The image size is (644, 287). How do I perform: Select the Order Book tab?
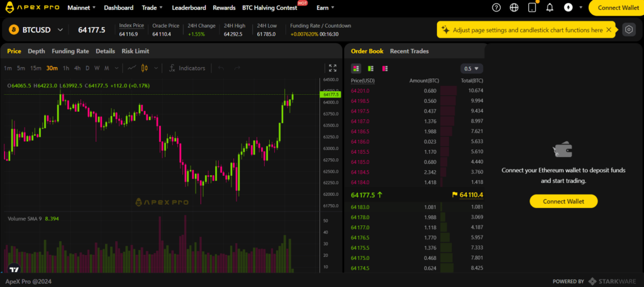click(x=367, y=51)
